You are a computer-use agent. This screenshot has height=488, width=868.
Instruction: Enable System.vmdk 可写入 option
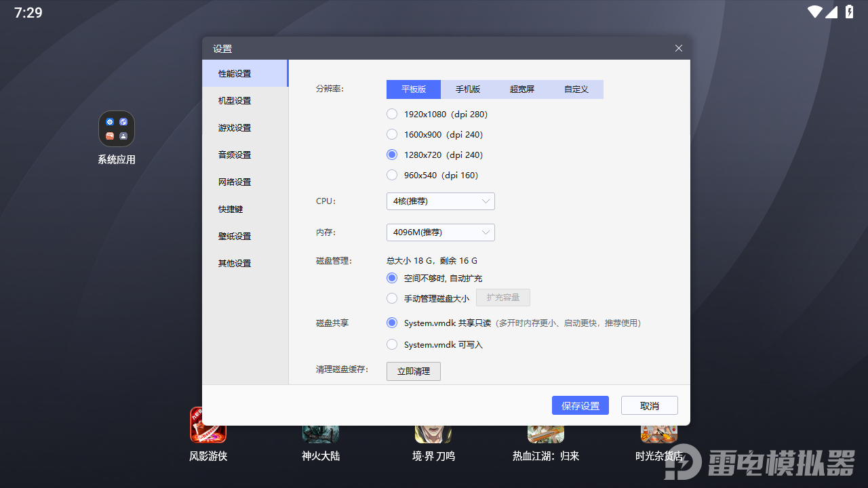click(392, 344)
